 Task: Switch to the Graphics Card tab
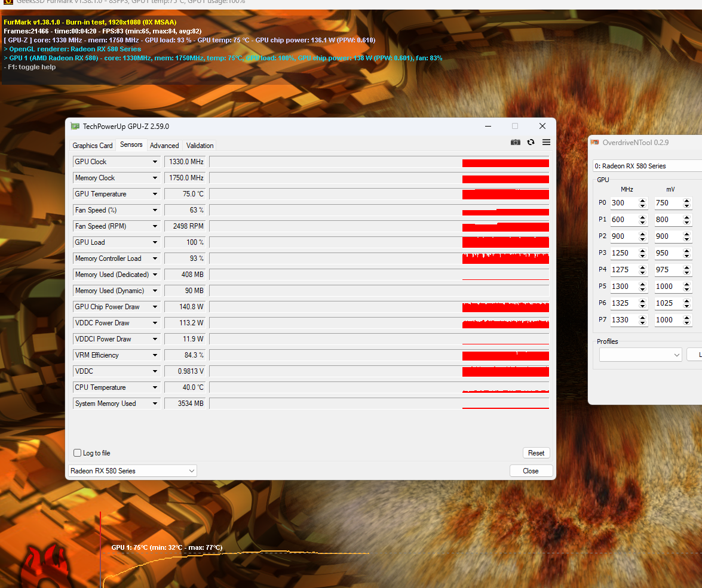(93, 146)
